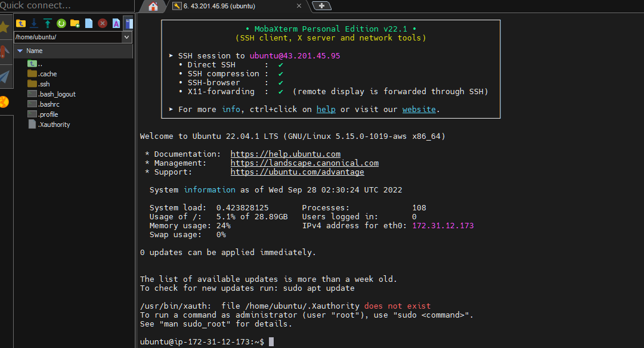Click the 'information' word in System information line
The image size is (644, 348).
(x=209, y=189)
